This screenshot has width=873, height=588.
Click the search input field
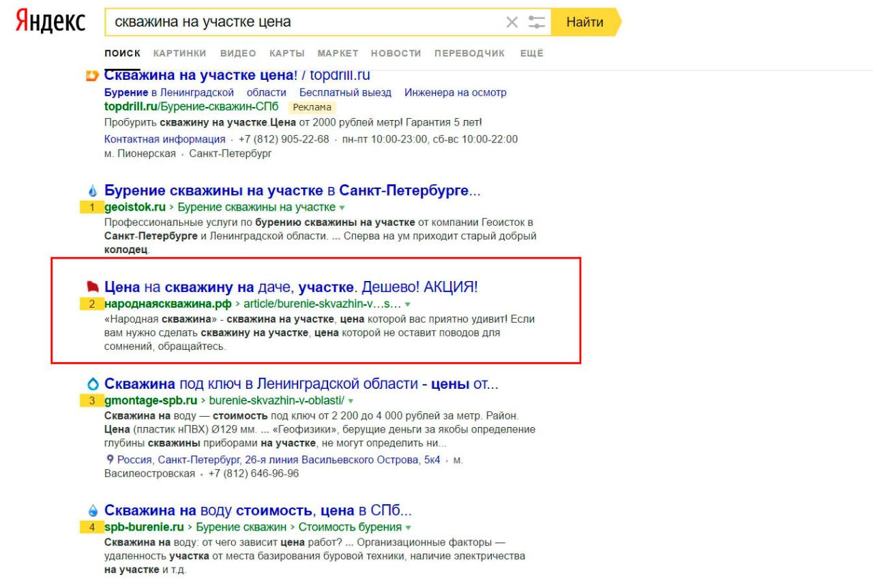pos(307,23)
